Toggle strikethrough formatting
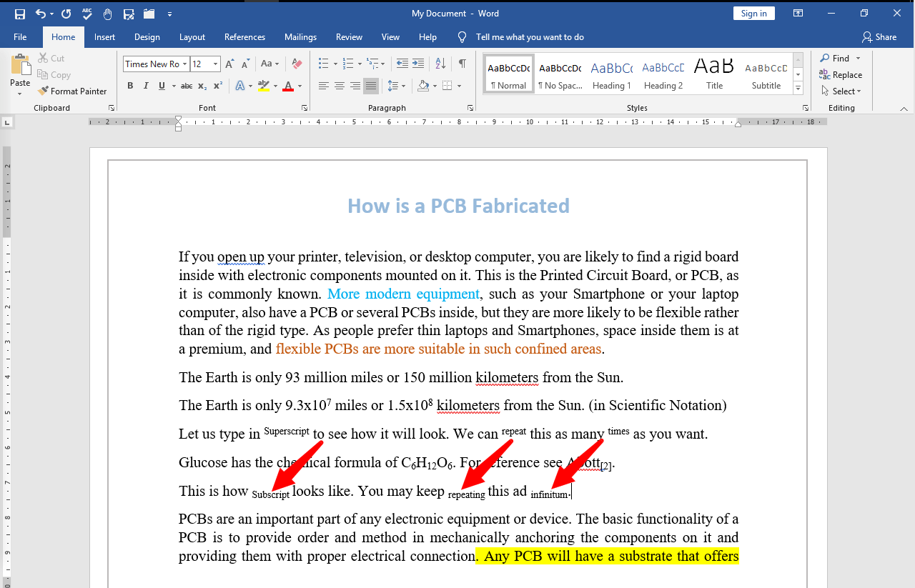Viewport: 915px width, 588px height. 187,86
